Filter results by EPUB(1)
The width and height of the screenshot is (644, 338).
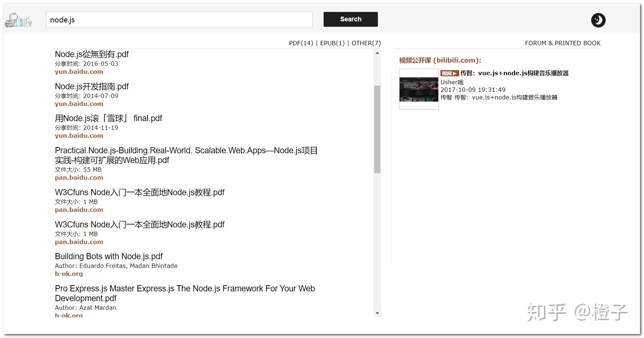click(x=332, y=43)
